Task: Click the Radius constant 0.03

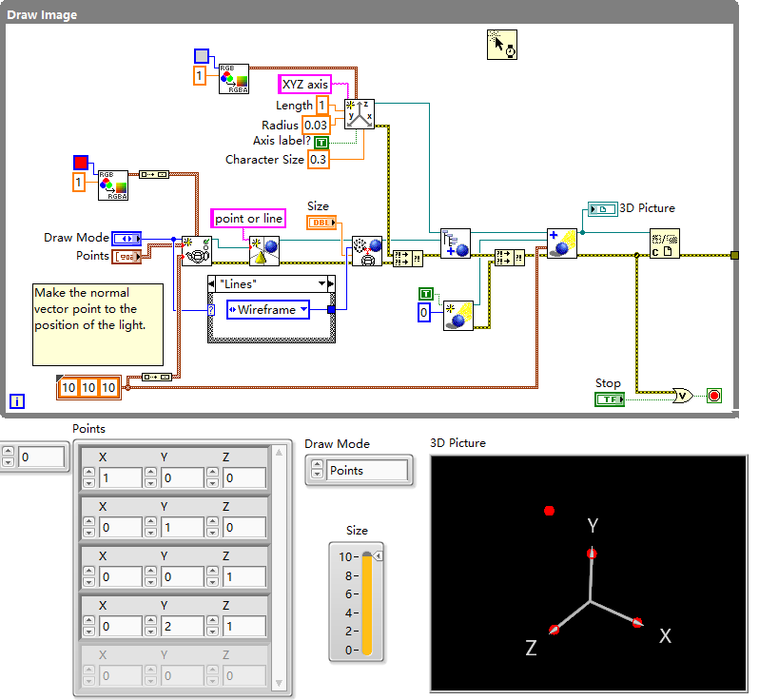Action: pos(316,125)
